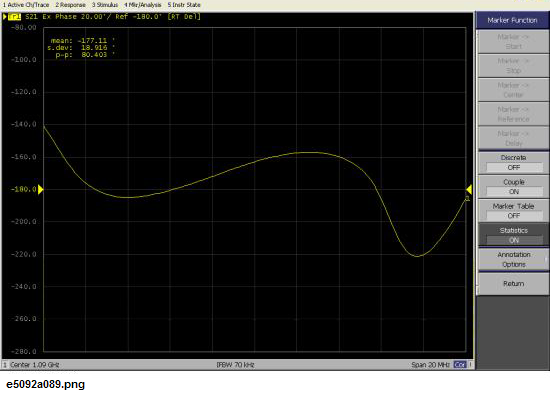Screen dimensions: 550x393
Task: Click the channel 1 indicator beside Center
Action: tap(5, 365)
